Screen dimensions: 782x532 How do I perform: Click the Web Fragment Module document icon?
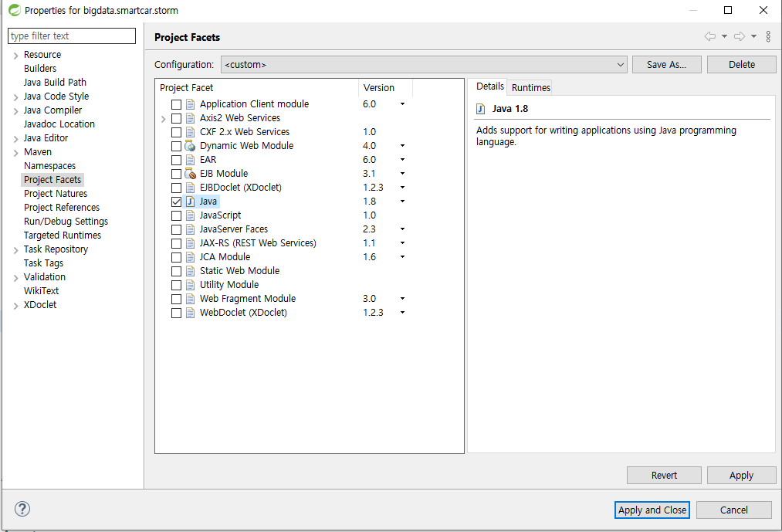[x=190, y=299]
